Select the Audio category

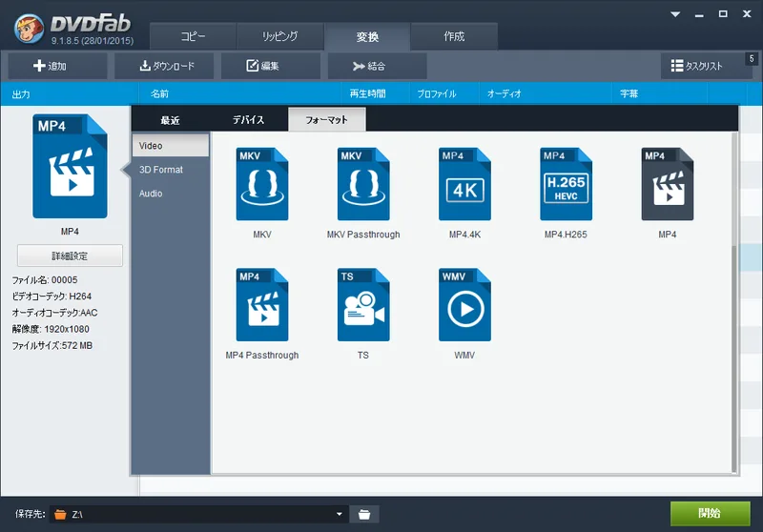click(x=151, y=194)
